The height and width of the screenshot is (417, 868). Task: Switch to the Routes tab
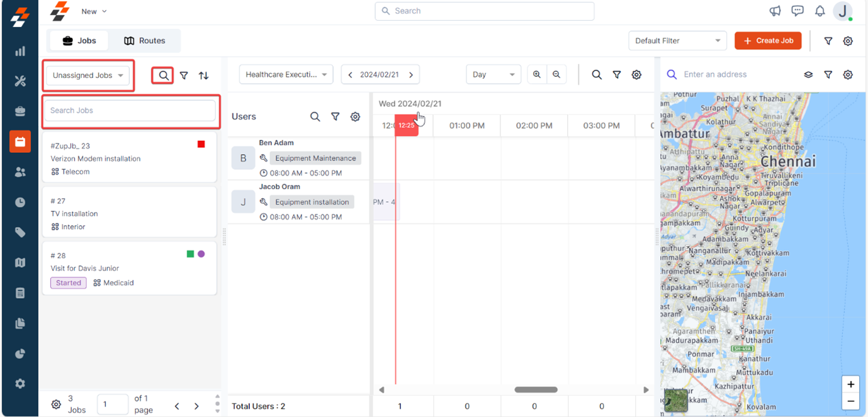(145, 40)
